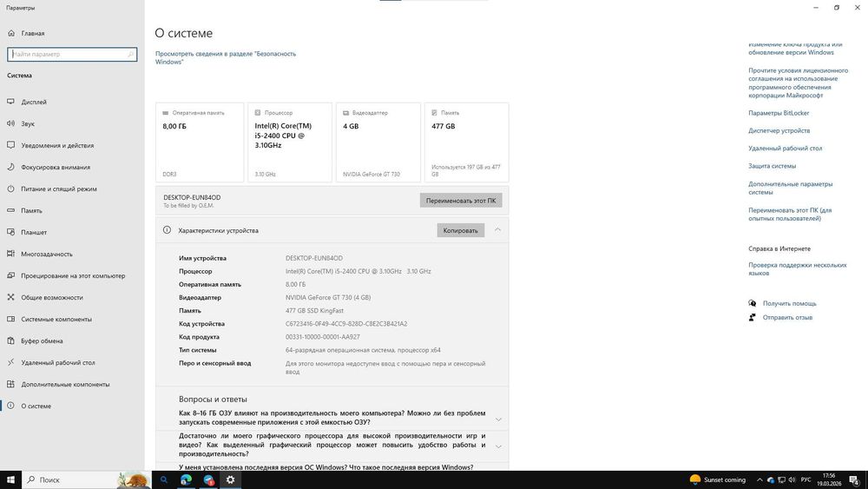Click the 477 GB SSD KingFast value
The height and width of the screenshot is (489, 868).
click(x=314, y=311)
